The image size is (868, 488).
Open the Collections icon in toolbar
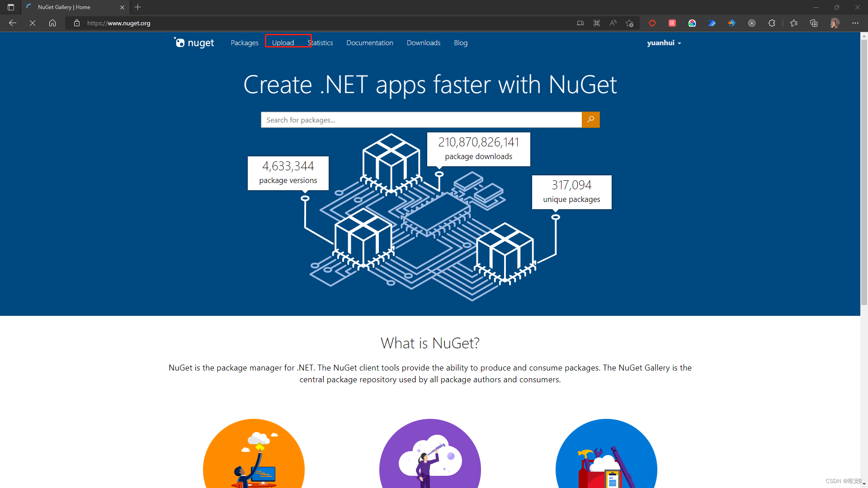tap(814, 23)
